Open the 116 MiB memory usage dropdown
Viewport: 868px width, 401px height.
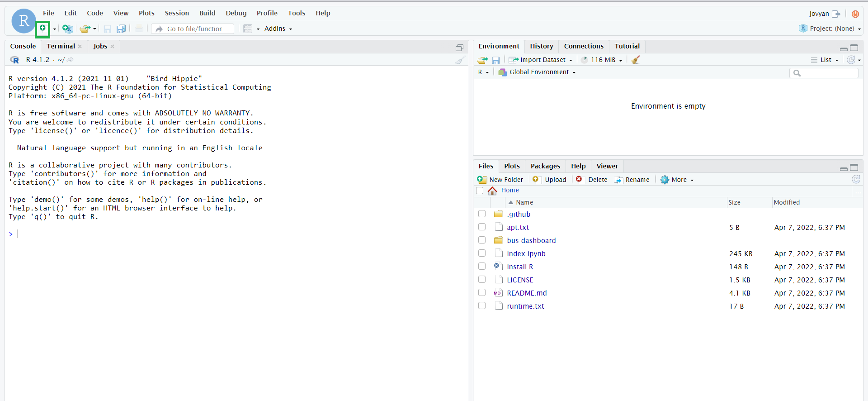(602, 60)
